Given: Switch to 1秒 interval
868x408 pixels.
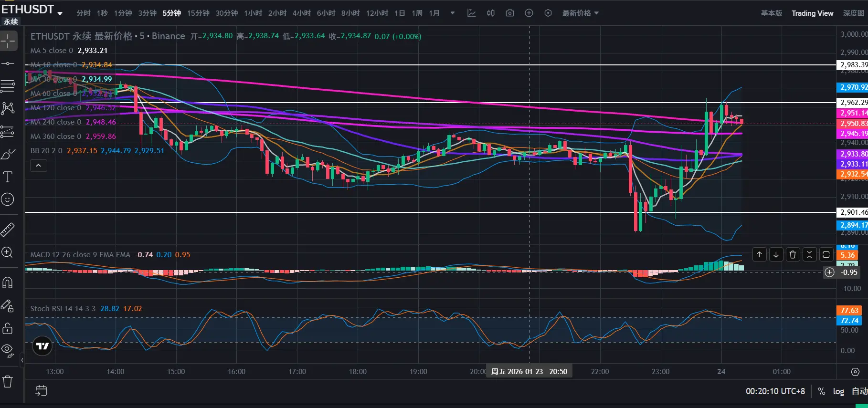Looking at the screenshot, I should [x=102, y=13].
